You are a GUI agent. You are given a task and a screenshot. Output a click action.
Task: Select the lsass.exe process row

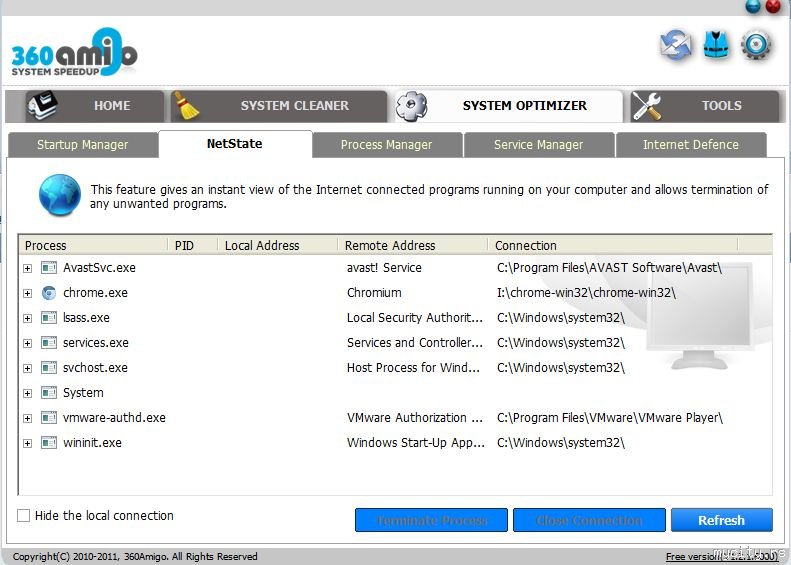[x=394, y=318]
